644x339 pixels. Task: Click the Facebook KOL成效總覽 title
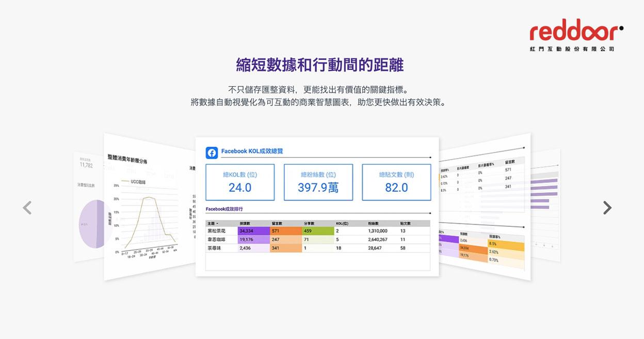pos(252,151)
